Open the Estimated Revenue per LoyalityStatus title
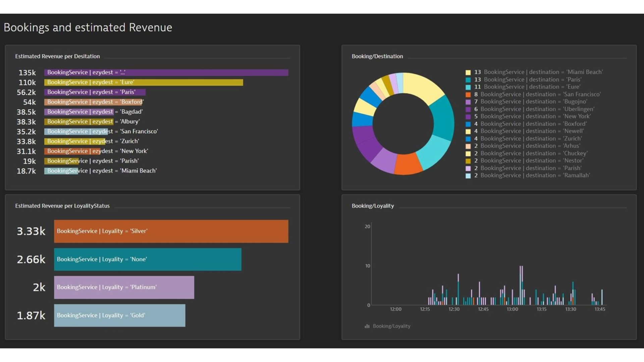The image size is (644, 362). [x=62, y=206]
